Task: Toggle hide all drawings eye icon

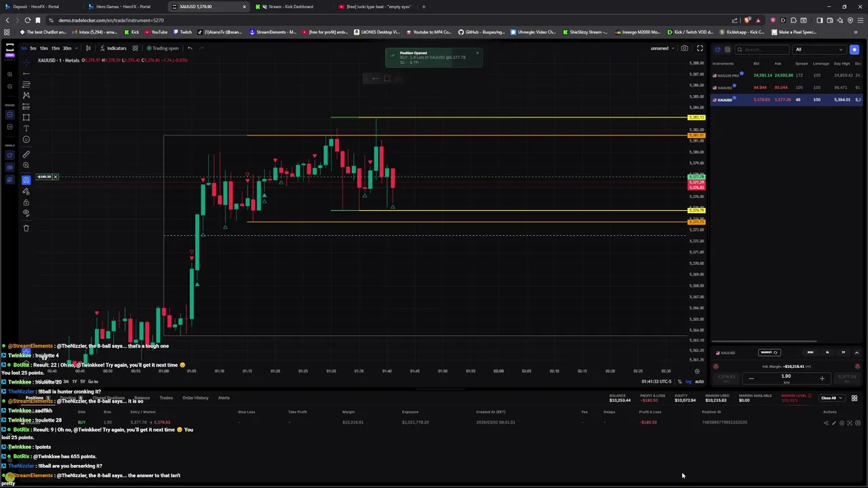Action: pyautogui.click(x=26, y=213)
